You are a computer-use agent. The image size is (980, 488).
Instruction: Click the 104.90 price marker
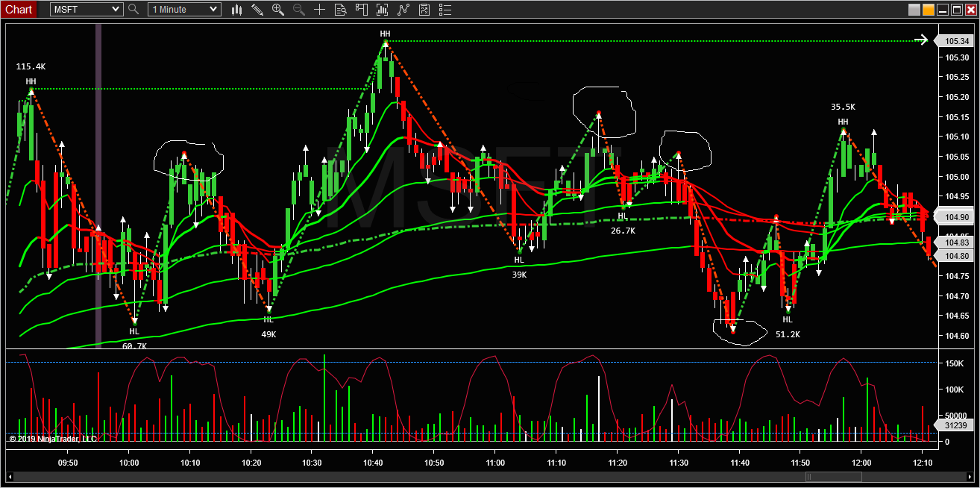point(955,217)
